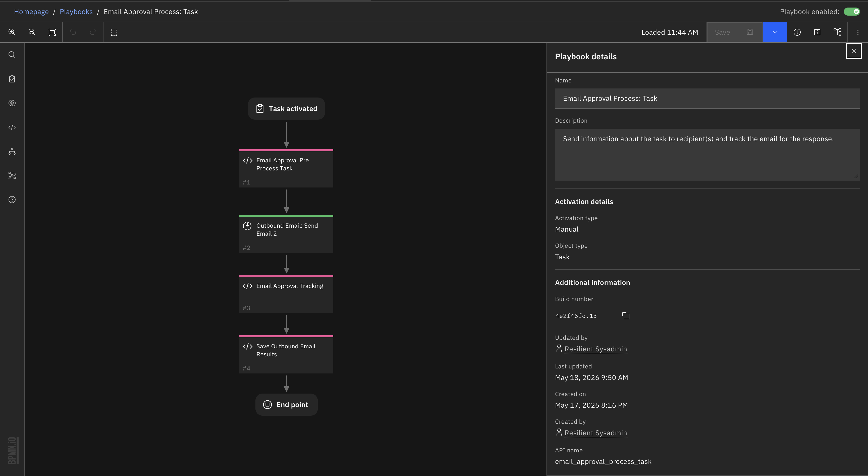Click the redo arrow icon
The width and height of the screenshot is (868, 476).
pyautogui.click(x=93, y=32)
